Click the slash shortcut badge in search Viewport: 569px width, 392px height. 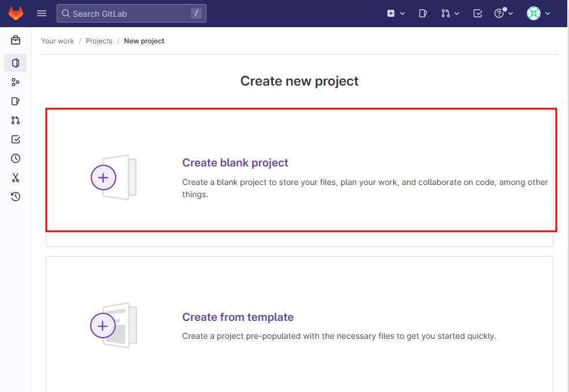click(x=196, y=13)
